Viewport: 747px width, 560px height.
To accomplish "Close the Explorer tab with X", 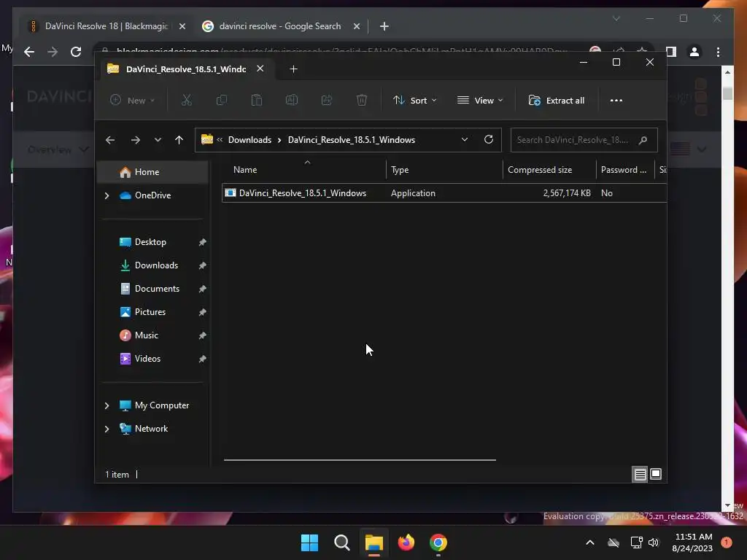I will [x=260, y=69].
